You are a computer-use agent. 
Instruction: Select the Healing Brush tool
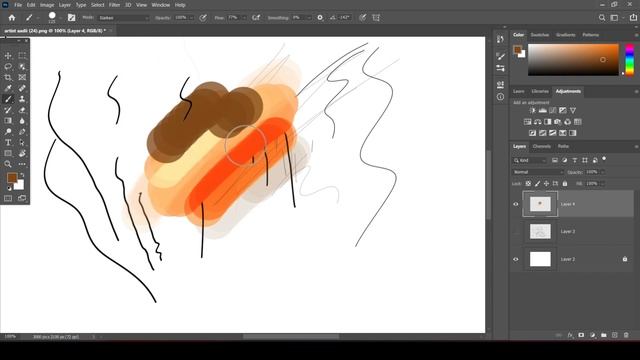(x=22, y=88)
